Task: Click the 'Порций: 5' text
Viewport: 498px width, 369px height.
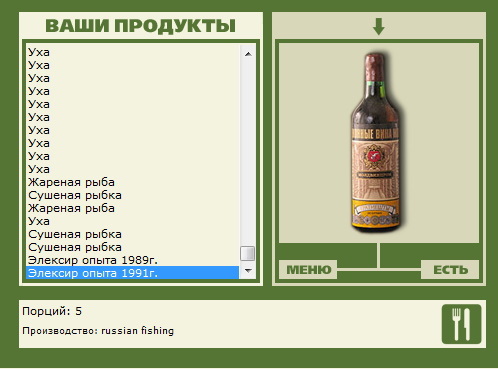Action: click(52, 311)
